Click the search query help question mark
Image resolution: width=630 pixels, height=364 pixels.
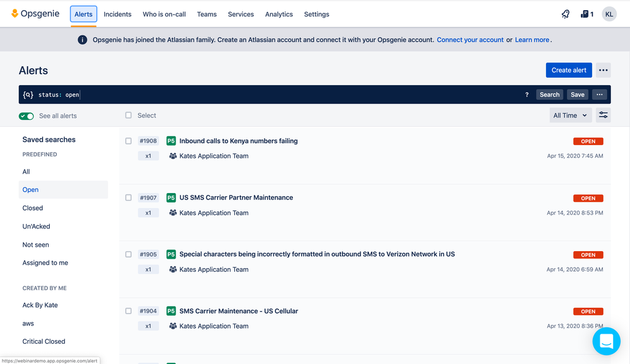[527, 94]
